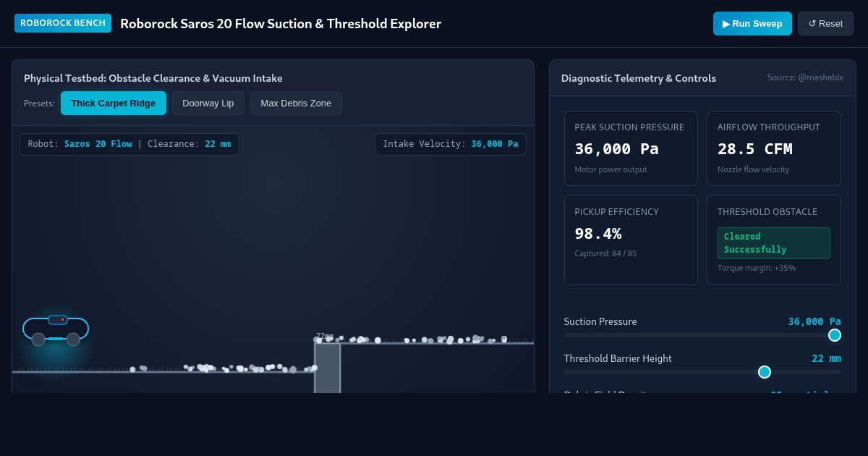Click the Cleared Successfully status badge
Viewport: 868px width, 456px height.
pyautogui.click(x=774, y=243)
